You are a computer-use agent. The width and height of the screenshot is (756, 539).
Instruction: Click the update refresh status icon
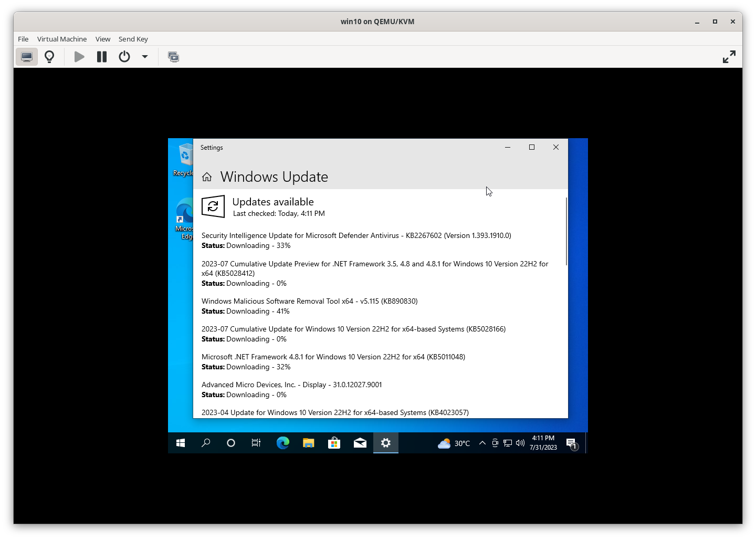[213, 206]
